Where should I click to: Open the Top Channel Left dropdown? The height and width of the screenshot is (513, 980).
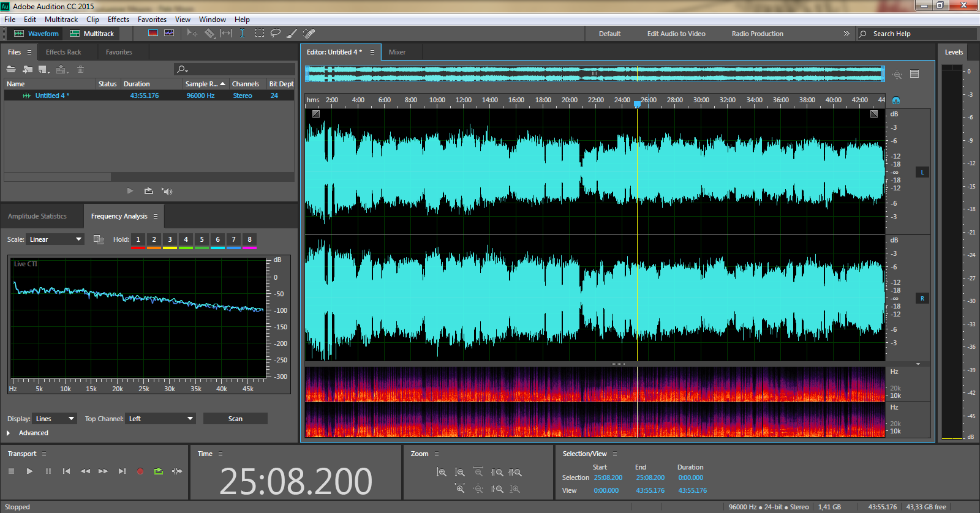160,419
